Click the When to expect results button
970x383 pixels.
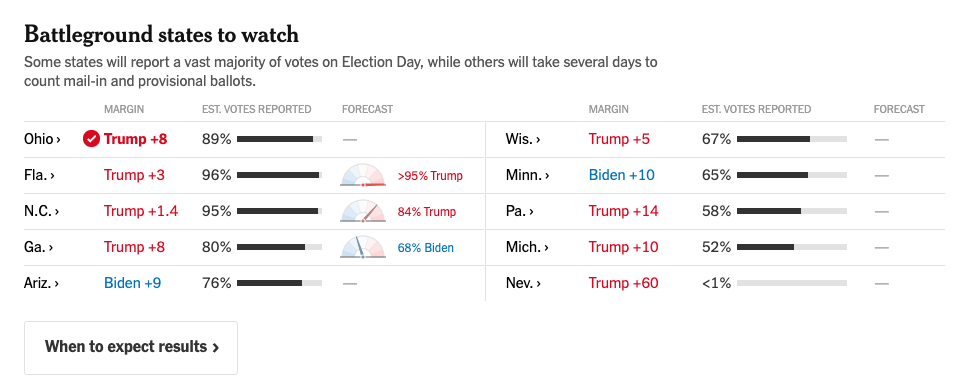coord(131,347)
